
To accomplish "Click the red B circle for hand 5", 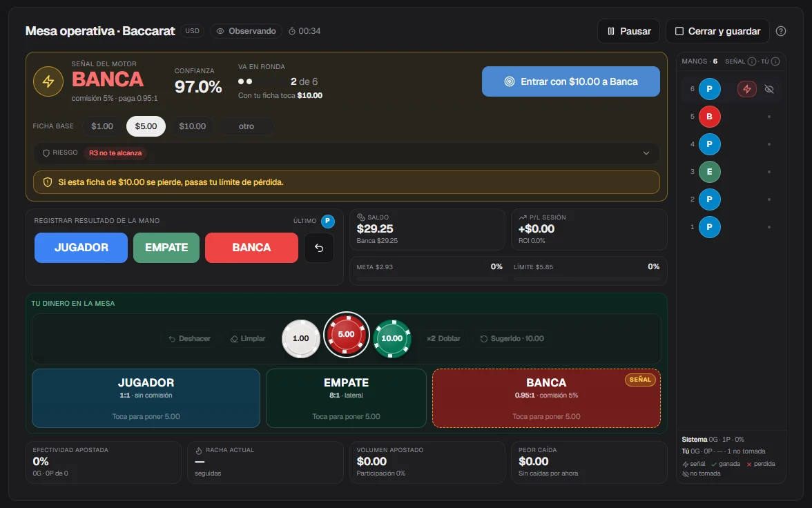I will (x=710, y=117).
